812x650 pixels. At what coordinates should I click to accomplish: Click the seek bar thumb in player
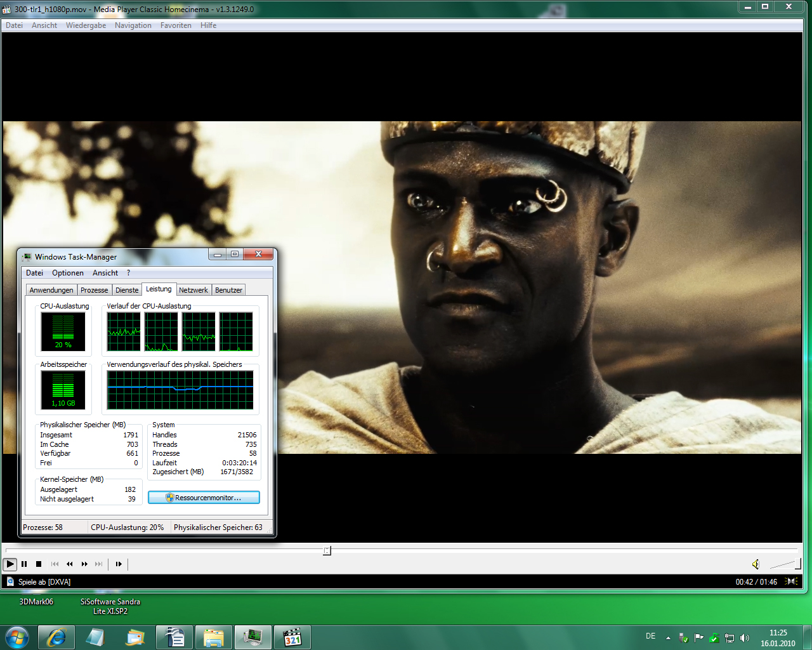pos(327,550)
